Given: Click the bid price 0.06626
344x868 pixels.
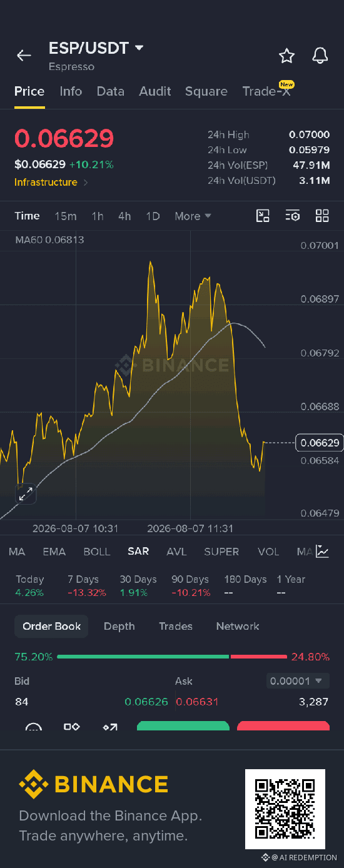Looking at the screenshot, I should pos(146,702).
